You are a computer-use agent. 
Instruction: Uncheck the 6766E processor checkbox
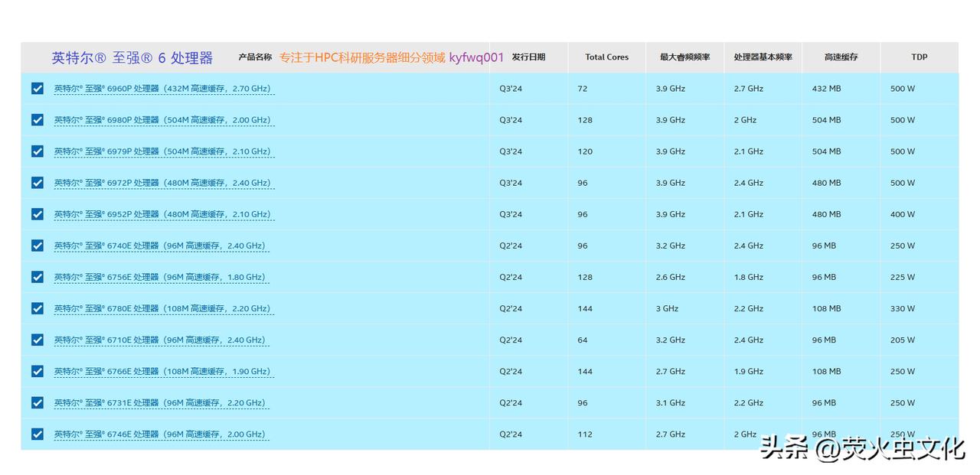click(38, 371)
